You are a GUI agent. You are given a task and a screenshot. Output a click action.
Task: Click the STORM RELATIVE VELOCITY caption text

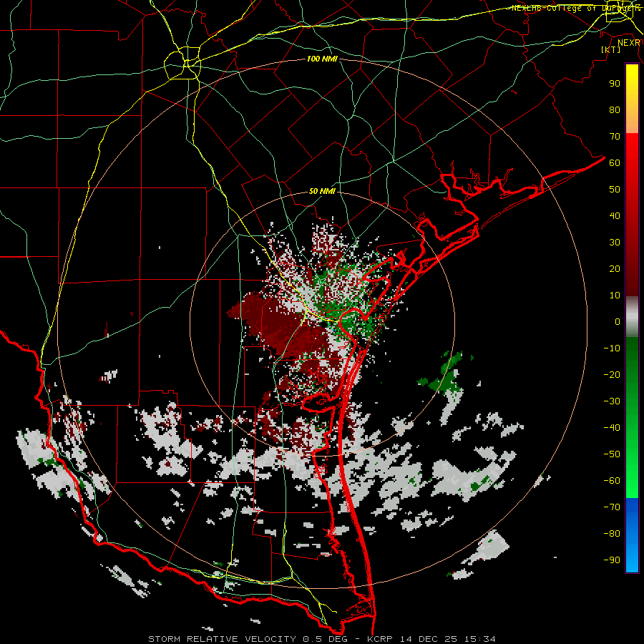point(223,639)
